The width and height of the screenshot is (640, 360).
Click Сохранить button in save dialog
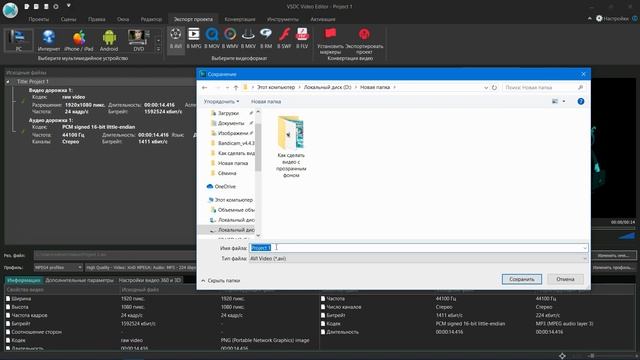coord(522,279)
